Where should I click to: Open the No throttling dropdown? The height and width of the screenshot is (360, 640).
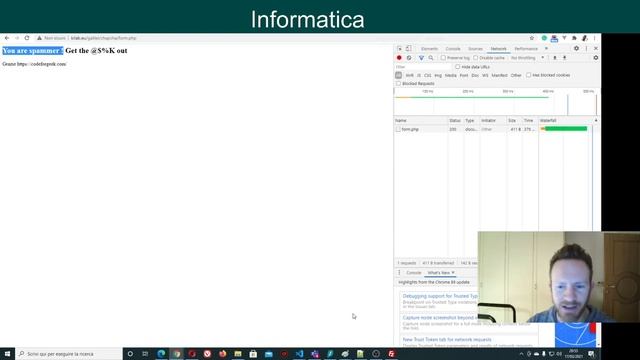point(527,58)
